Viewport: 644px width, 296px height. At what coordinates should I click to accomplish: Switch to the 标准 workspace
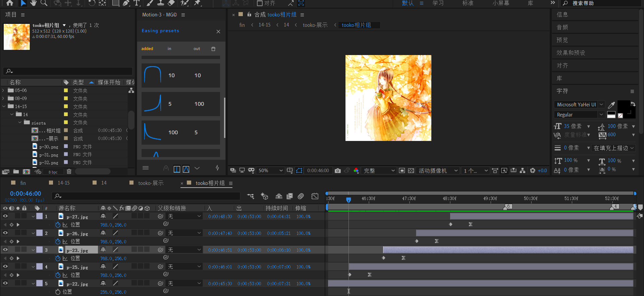coord(468,3)
